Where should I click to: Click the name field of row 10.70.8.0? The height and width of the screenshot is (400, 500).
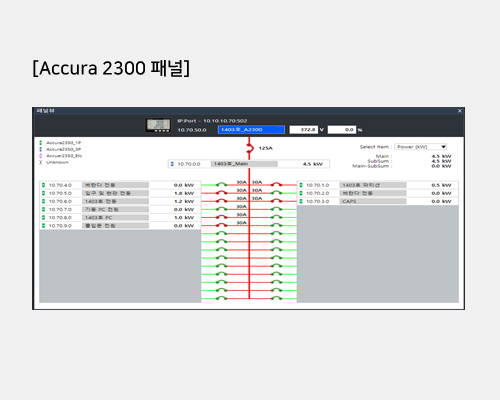tap(115, 218)
